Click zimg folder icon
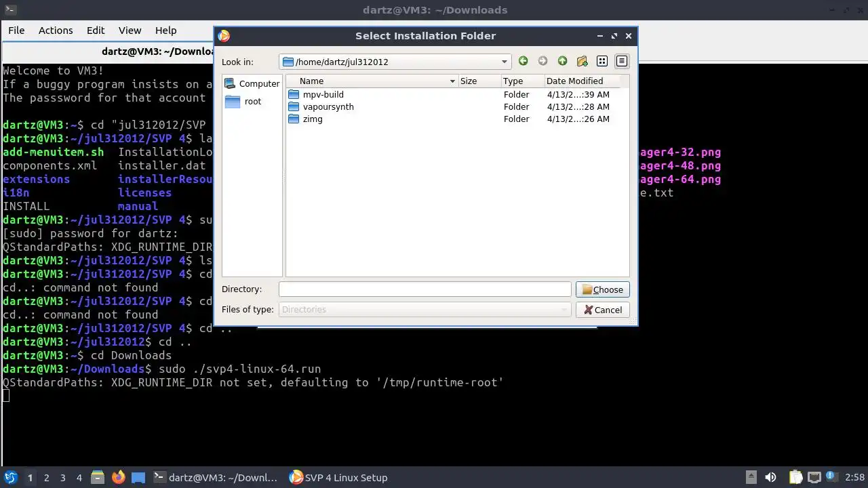The width and height of the screenshot is (868, 488). 294,119
